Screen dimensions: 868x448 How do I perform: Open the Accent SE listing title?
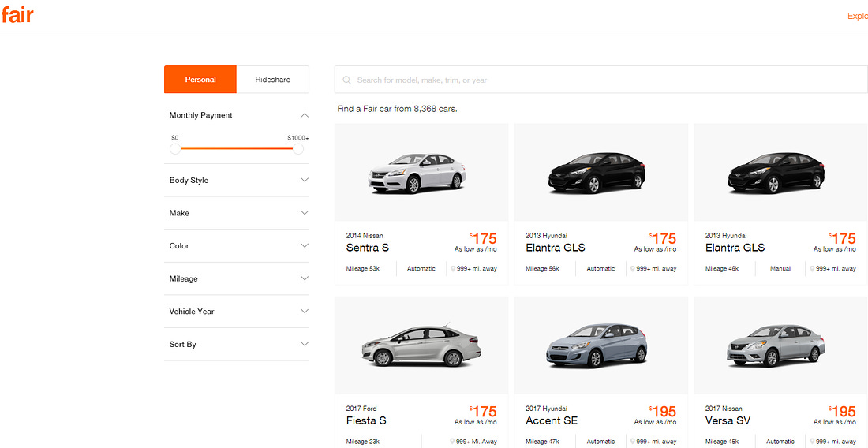point(552,421)
